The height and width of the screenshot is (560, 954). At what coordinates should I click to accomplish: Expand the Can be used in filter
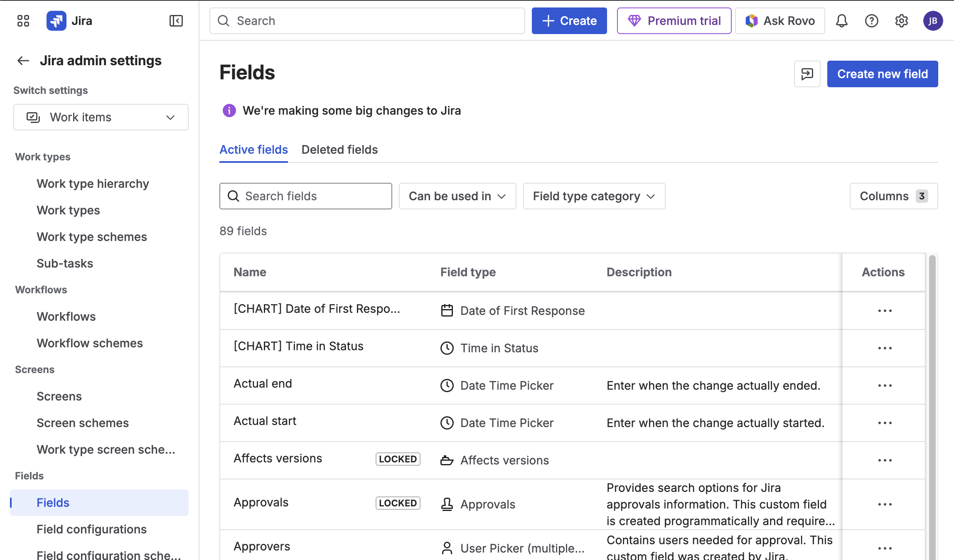tap(457, 196)
